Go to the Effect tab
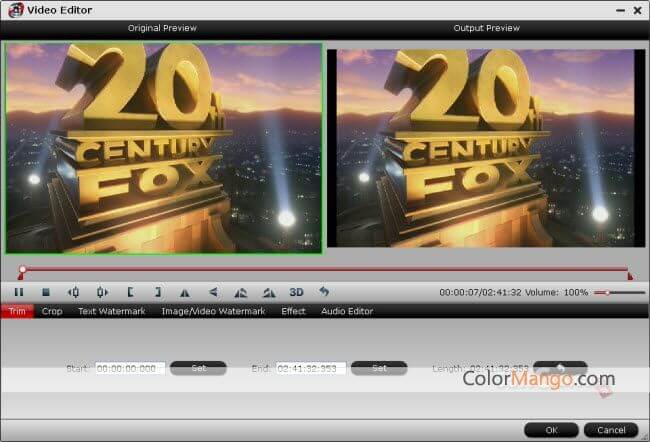Viewport: 650px width, 442px height. tap(293, 311)
